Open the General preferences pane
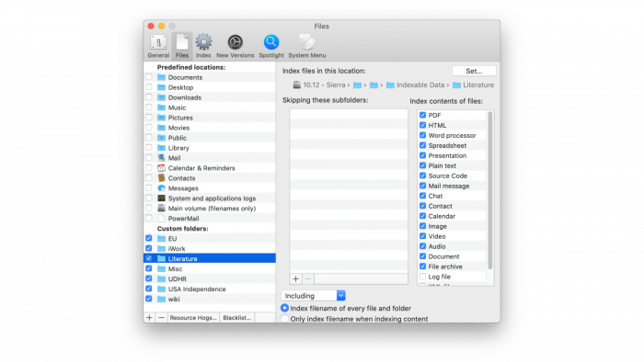Viewport: 644px width, 362px height. (158, 46)
